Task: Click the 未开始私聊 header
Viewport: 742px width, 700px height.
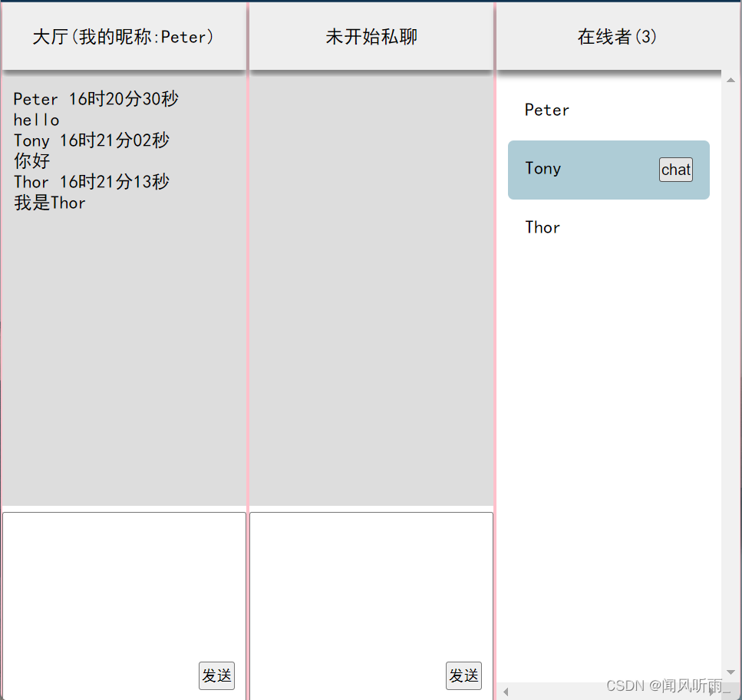Action: pyautogui.click(x=371, y=36)
